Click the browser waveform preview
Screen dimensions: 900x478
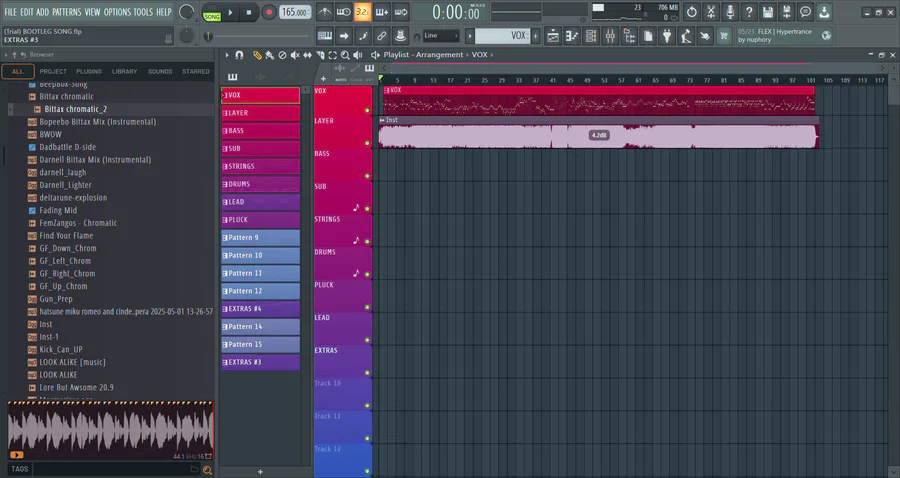(x=110, y=430)
